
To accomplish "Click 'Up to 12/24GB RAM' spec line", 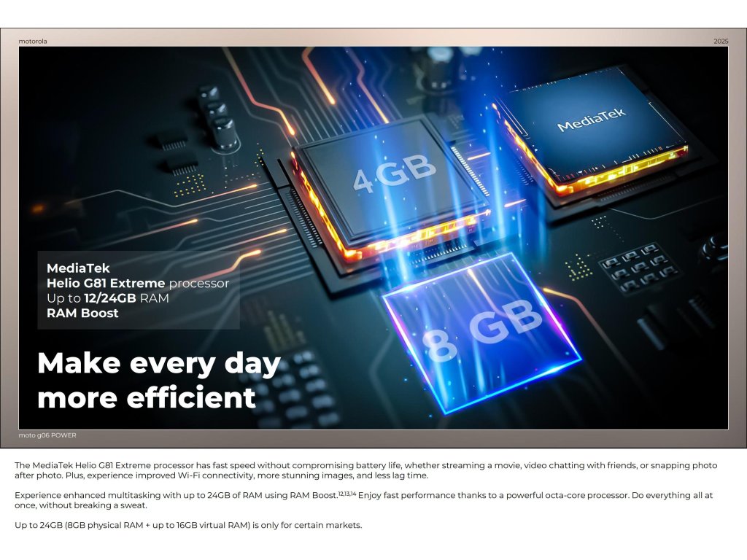I will tap(108, 298).
